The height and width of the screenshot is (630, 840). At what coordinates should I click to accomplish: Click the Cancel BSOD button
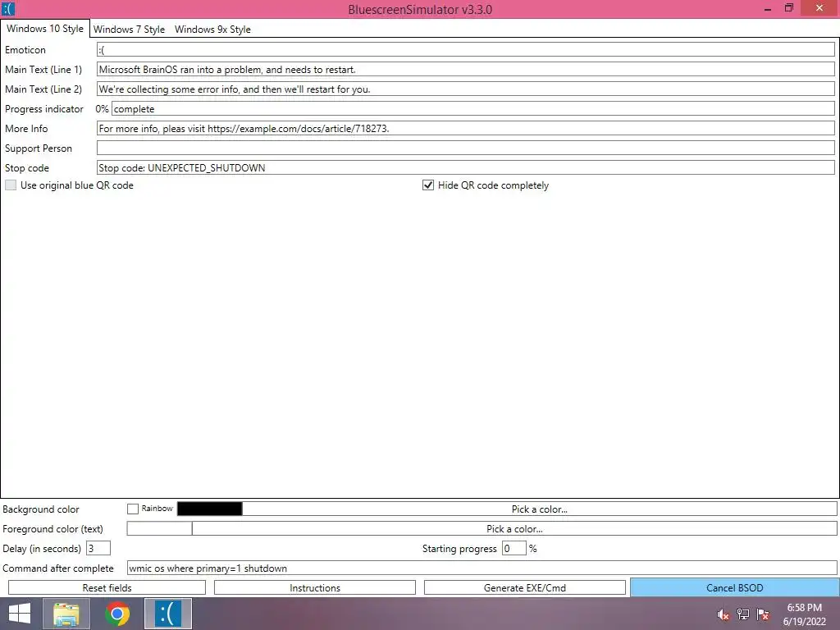coord(734,587)
